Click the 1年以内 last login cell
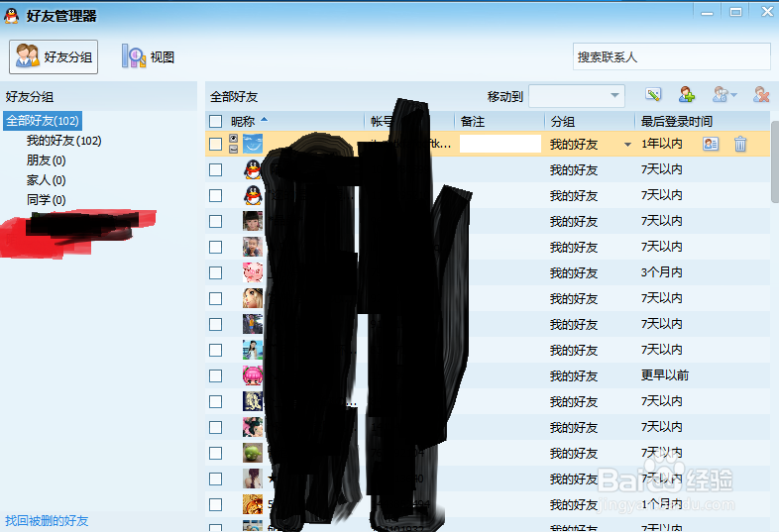Image resolution: width=779 pixels, height=532 pixels. pos(662,144)
